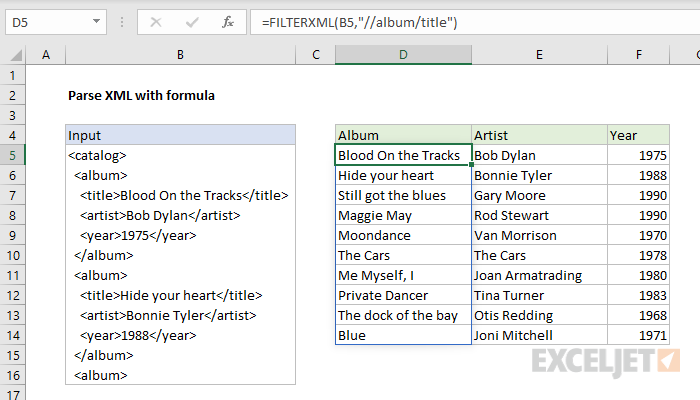Select the year 1971 cell

pos(638,335)
